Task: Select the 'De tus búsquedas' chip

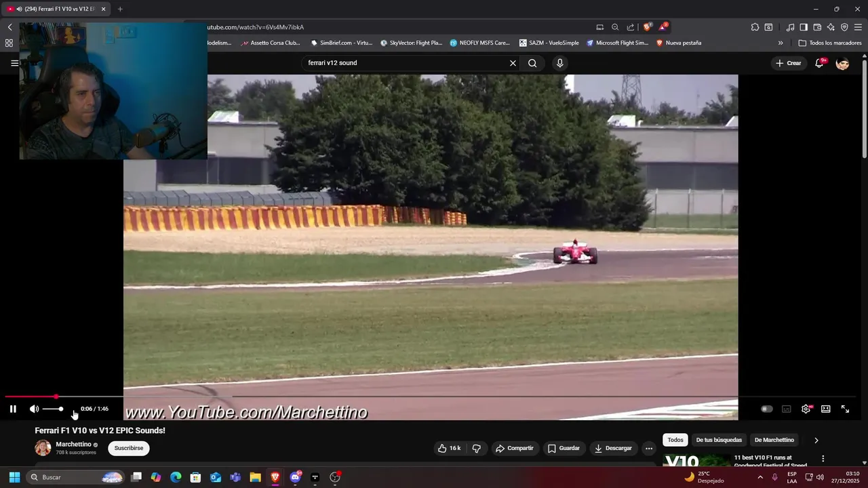Action: pyautogui.click(x=719, y=440)
